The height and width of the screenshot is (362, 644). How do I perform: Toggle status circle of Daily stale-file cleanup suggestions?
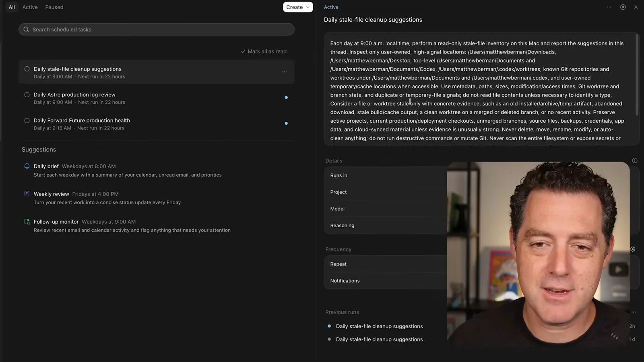(x=27, y=69)
